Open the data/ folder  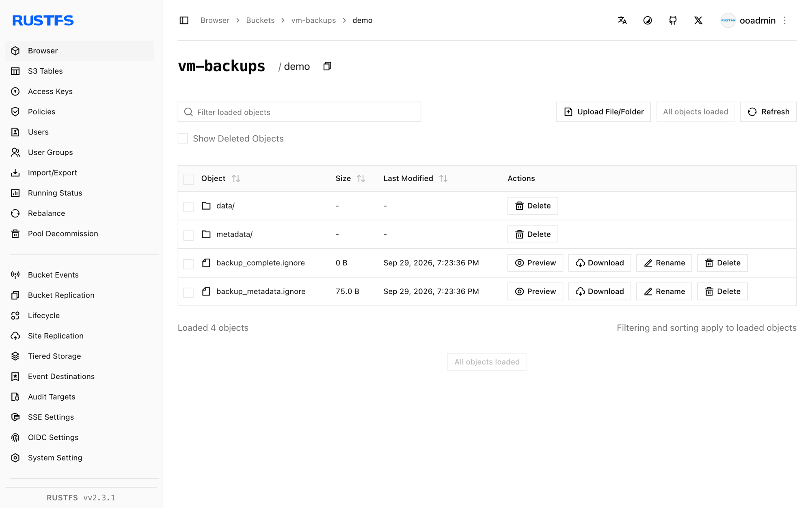point(225,206)
